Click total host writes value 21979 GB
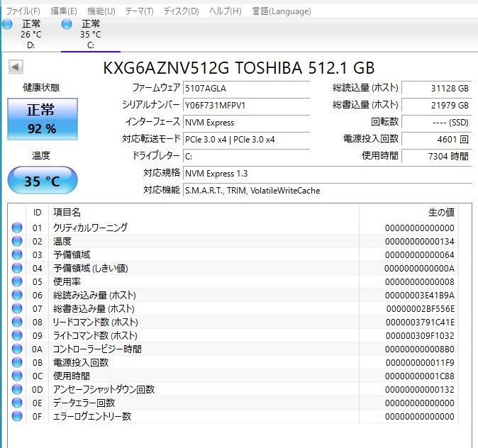 coord(437,106)
